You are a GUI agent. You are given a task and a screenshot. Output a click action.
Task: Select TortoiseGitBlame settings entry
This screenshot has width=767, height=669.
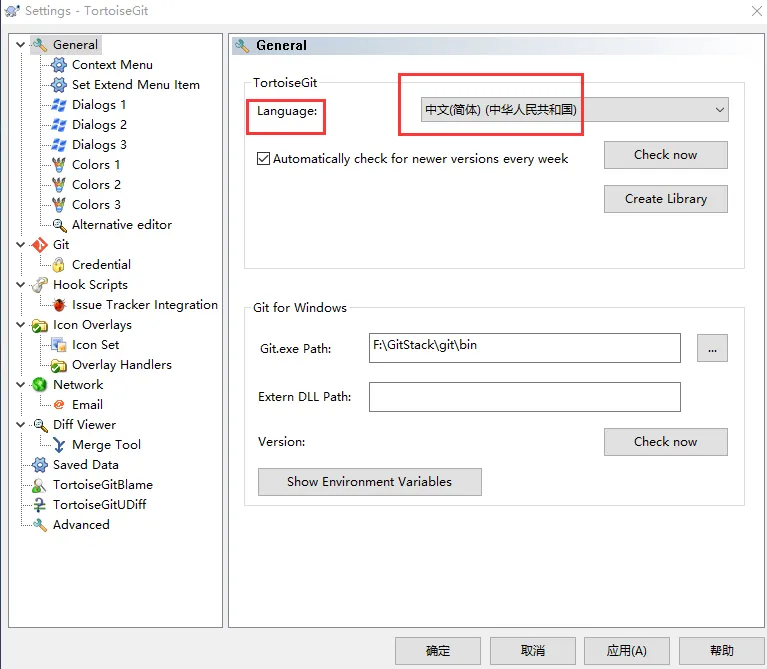click(103, 485)
